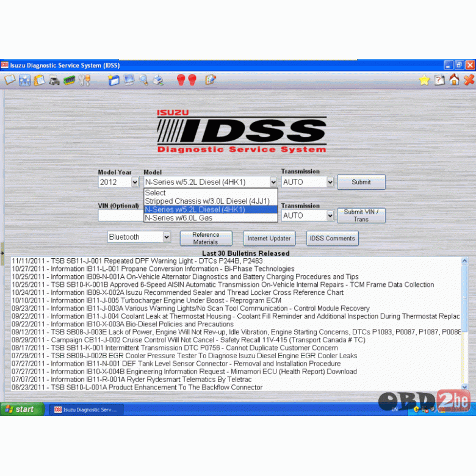This screenshot has width=476, height=476.
Task: Go to the Home house icon
Action: click(x=454, y=80)
